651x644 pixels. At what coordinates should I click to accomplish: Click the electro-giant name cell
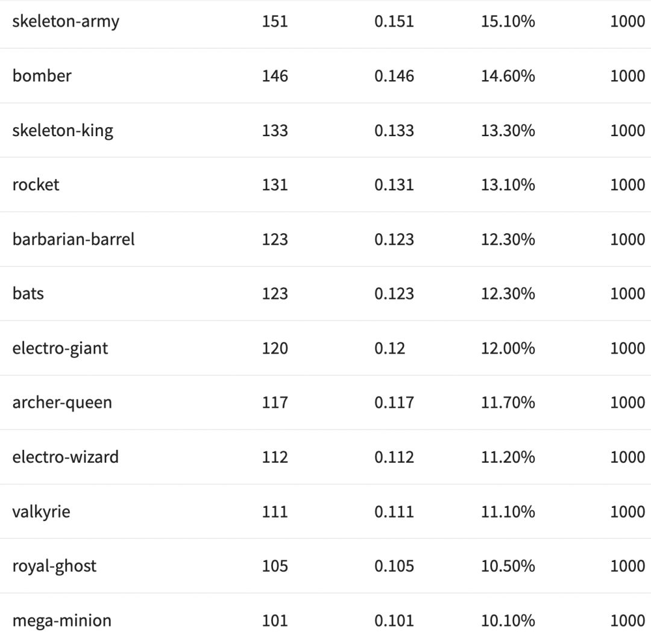pyautogui.click(x=60, y=348)
